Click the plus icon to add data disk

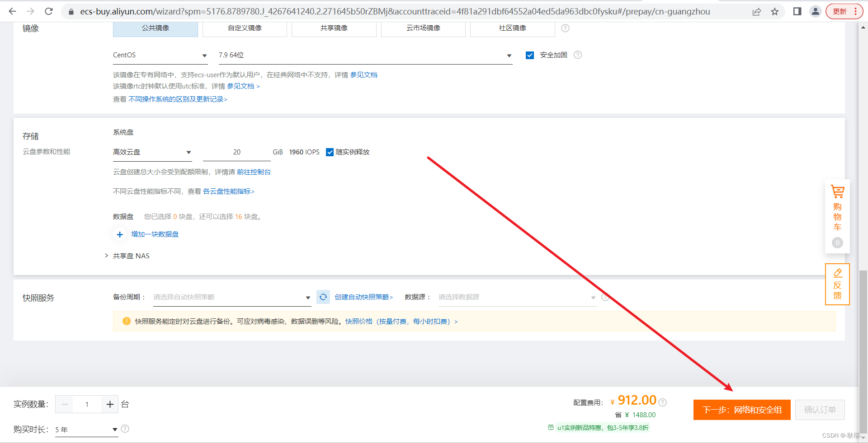[x=120, y=234]
